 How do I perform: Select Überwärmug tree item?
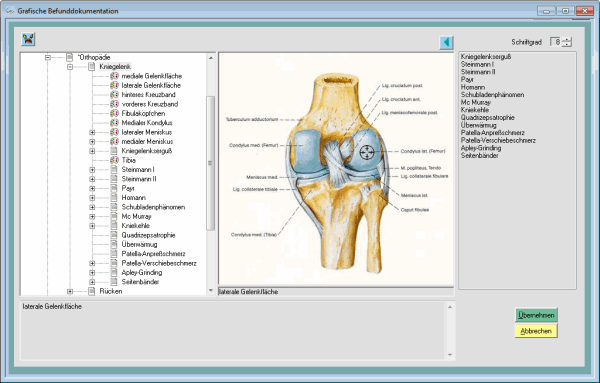coord(139,244)
